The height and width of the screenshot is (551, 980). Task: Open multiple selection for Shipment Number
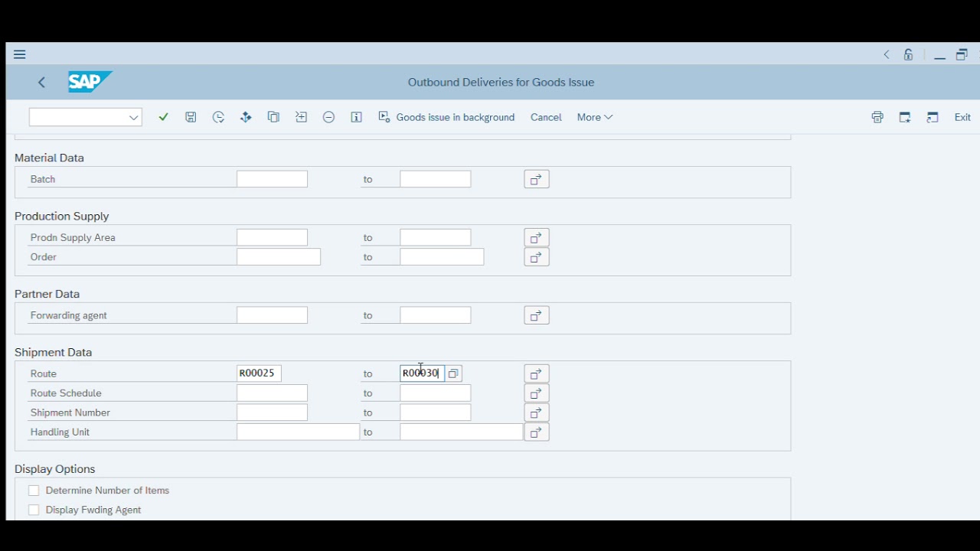[537, 412]
